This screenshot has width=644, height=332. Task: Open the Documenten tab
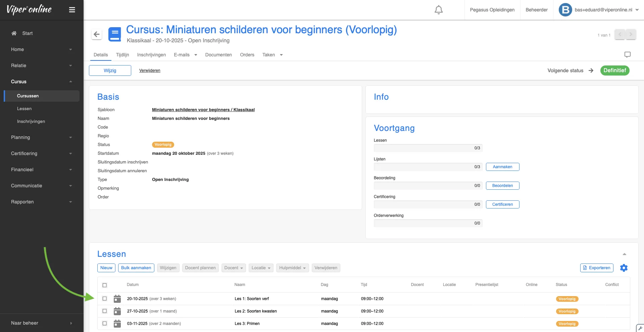(218, 55)
